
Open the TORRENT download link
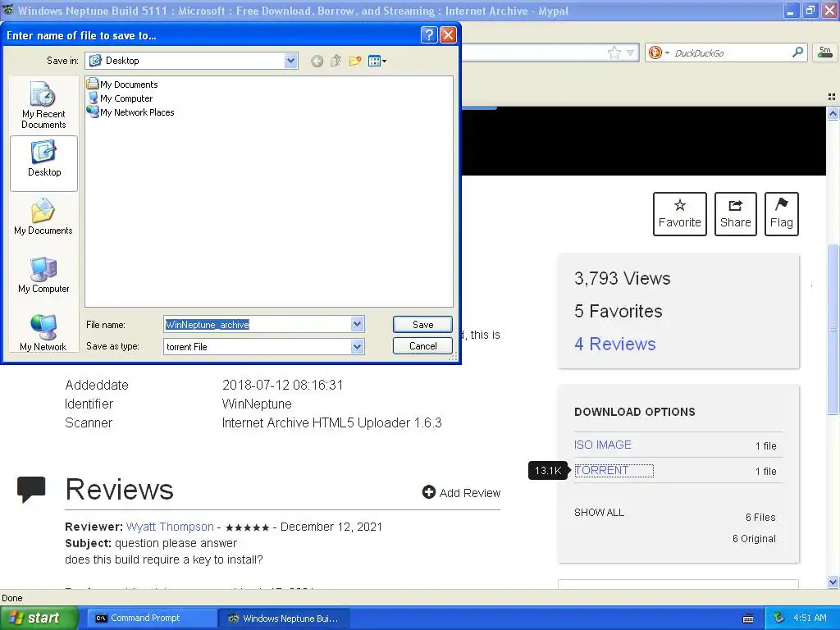(x=601, y=470)
